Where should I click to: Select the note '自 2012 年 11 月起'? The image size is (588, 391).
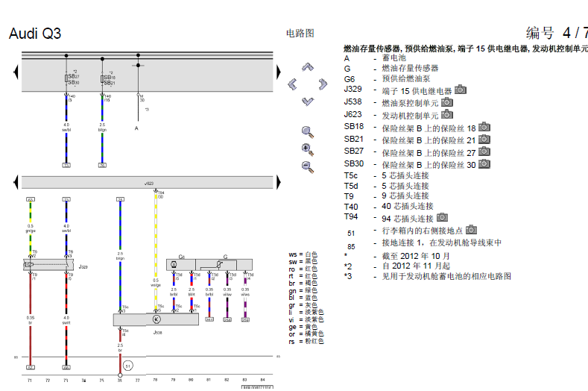[x=416, y=266]
